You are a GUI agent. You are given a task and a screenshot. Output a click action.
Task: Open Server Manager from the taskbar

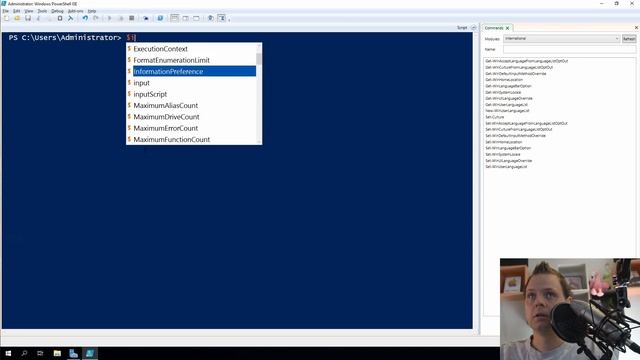(x=73, y=353)
